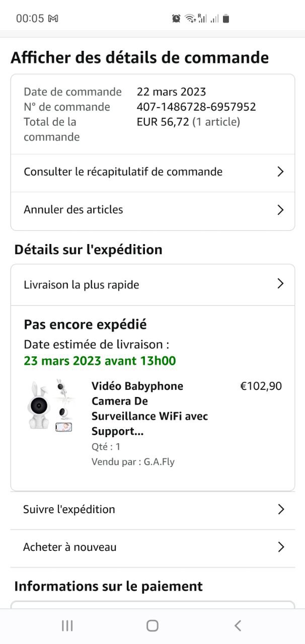
Task: Tap the WiFi signal status icon
Action: pyautogui.click(x=190, y=19)
